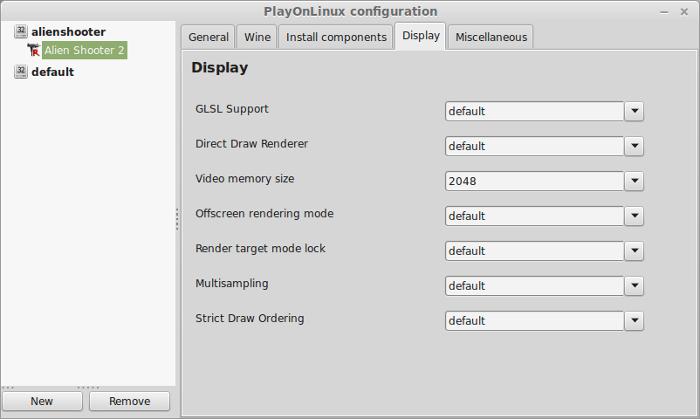
Task: Open the Video memory size dropdown arrow
Action: pyautogui.click(x=634, y=181)
